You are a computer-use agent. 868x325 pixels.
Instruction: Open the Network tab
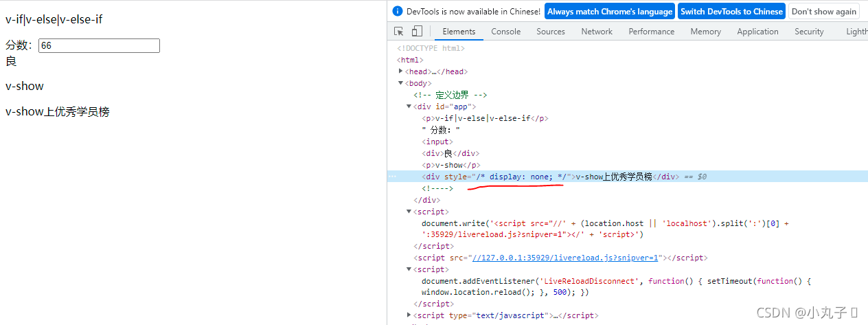597,32
